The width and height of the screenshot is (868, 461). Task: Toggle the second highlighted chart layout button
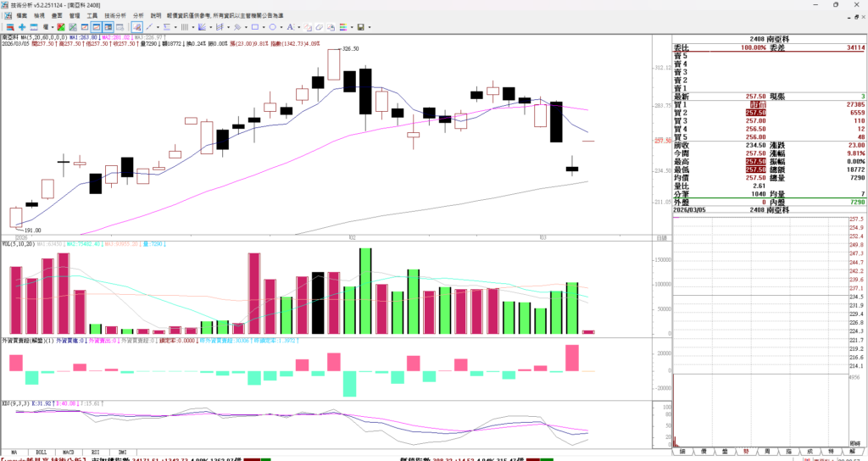pyautogui.click(x=108, y=27)
